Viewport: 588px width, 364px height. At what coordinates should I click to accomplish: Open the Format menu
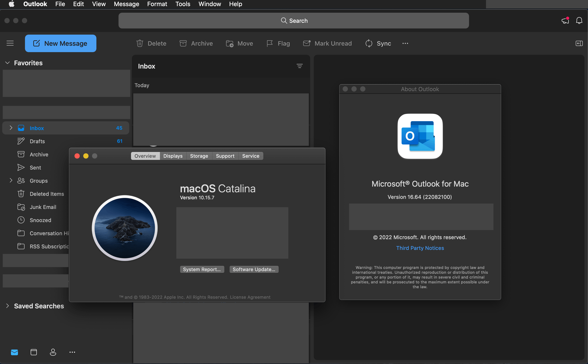(157, 4)
